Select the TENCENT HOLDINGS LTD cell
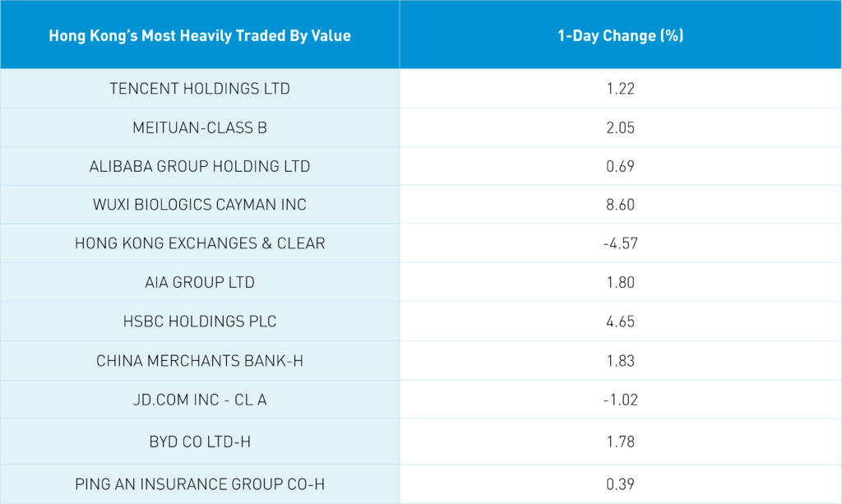 (x=200, y=88)
